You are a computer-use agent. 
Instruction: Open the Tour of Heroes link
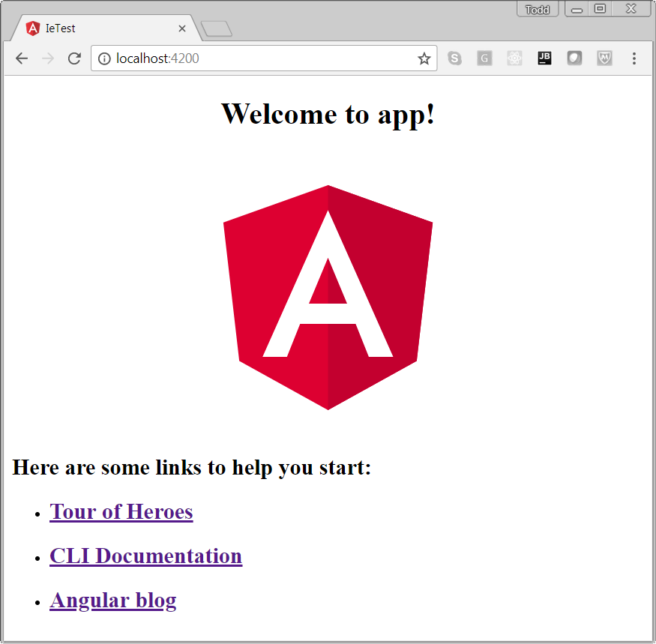121,512
